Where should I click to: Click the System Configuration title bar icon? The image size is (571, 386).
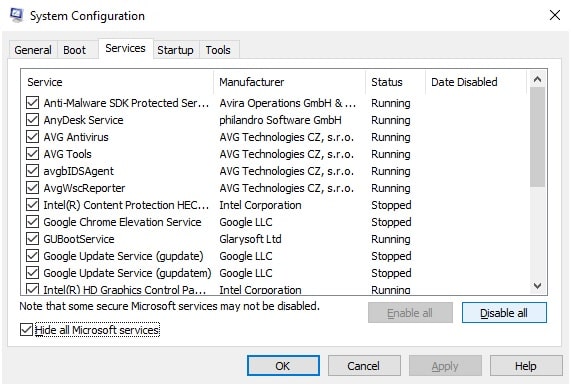pyautogui.click(x=16, y=15)
